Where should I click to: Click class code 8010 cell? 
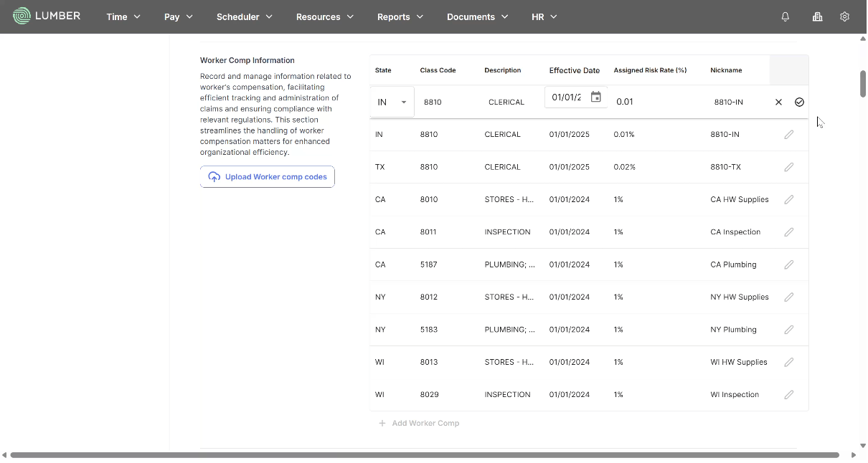click(429, 200)
